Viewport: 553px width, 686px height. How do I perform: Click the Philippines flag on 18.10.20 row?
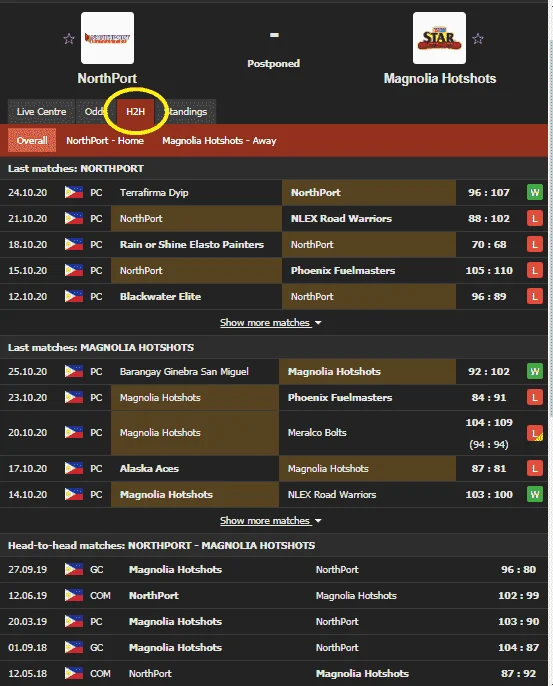click(74, 244)
